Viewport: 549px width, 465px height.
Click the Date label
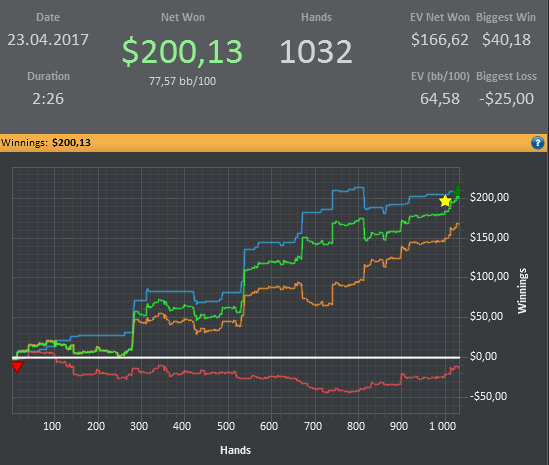click(48, 17)
